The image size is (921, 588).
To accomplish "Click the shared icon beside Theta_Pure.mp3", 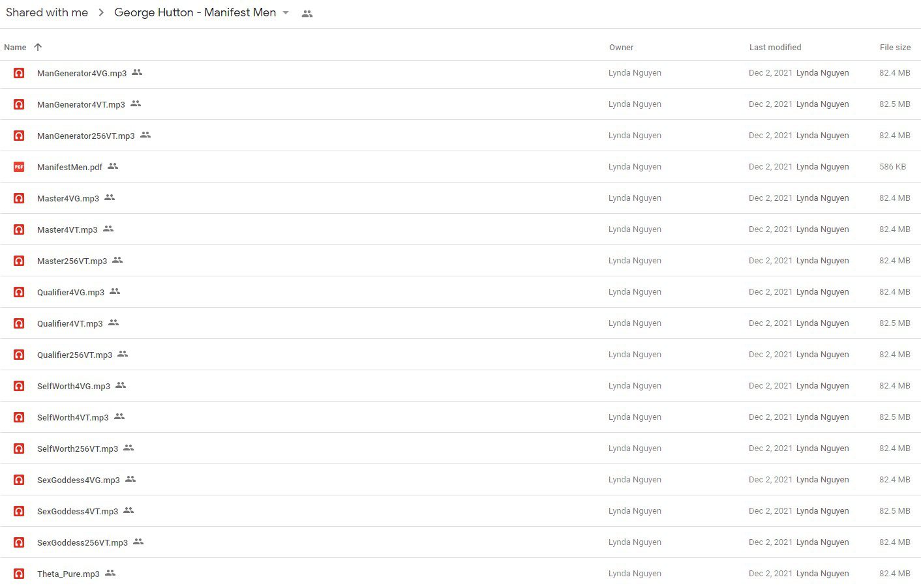I will click(110, 573).
